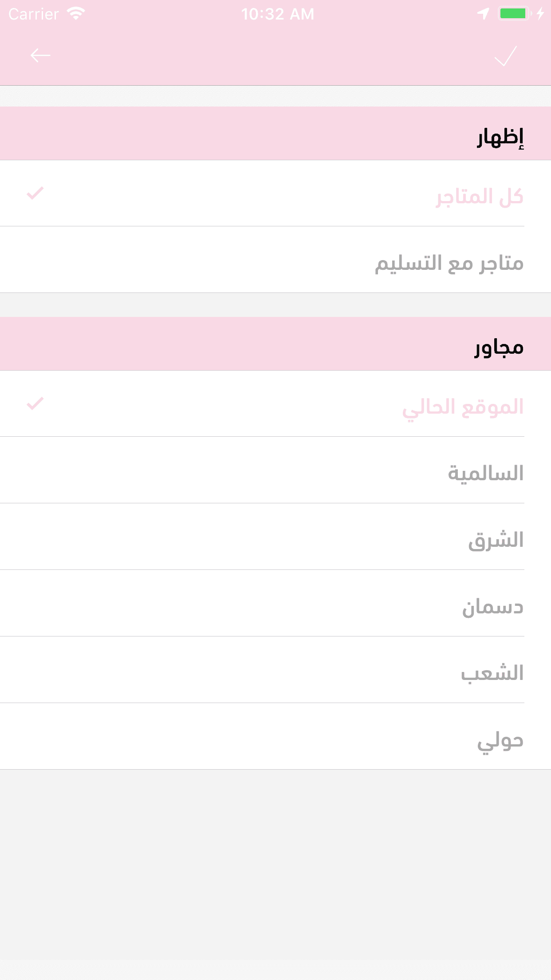
Task: Tap the charging bolt icon
Action: (x=540, y=14)
